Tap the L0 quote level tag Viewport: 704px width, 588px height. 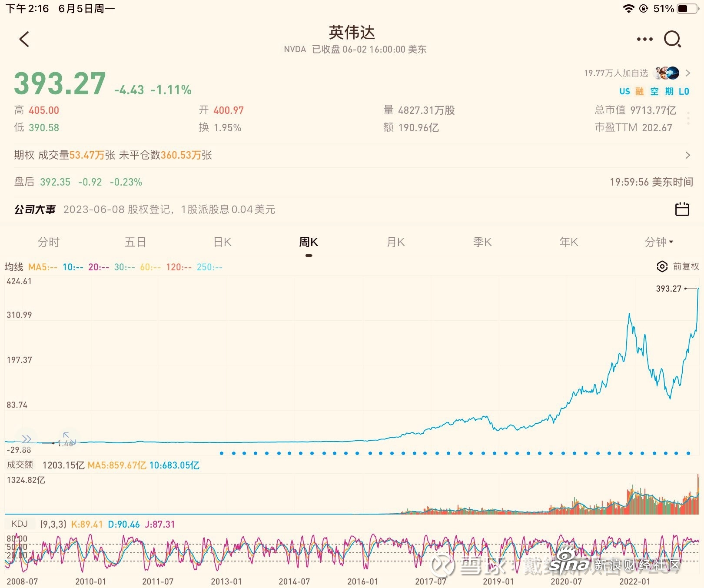pyautogui.click(x=684, y=91)
